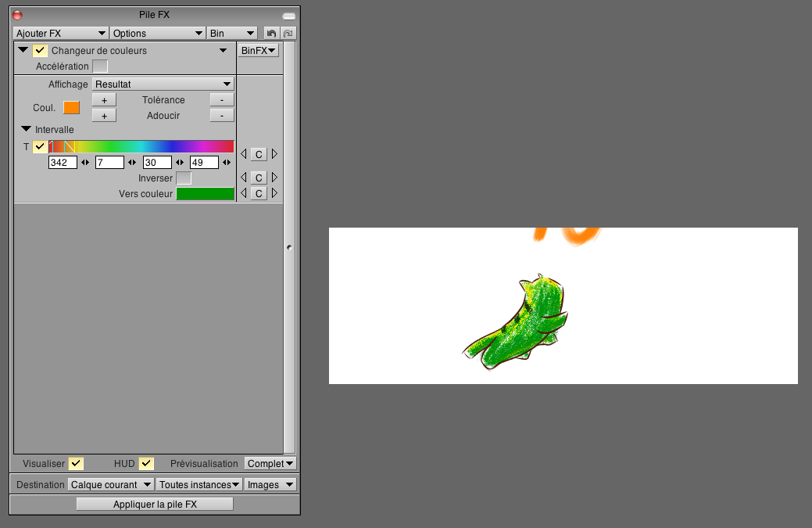This screenshot has height=528, width=812.
Task: Decrease Tolérance with the minus button
Action: click(x=222, y=100)
